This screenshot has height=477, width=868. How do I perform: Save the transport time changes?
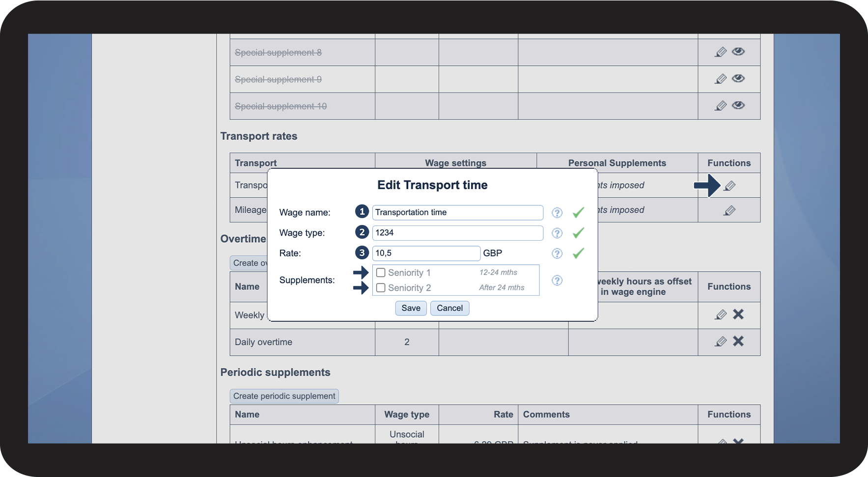pos(411,308)
